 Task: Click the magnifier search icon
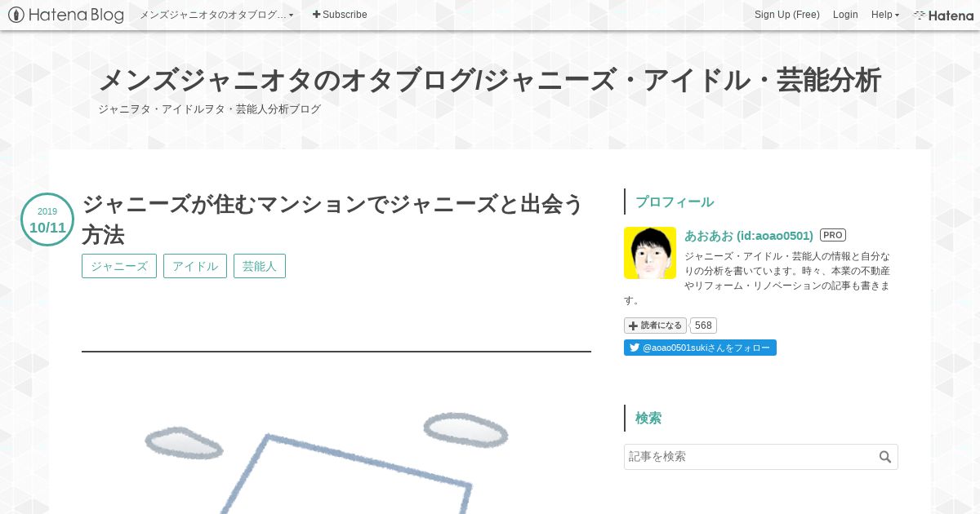tap(885, 457)
